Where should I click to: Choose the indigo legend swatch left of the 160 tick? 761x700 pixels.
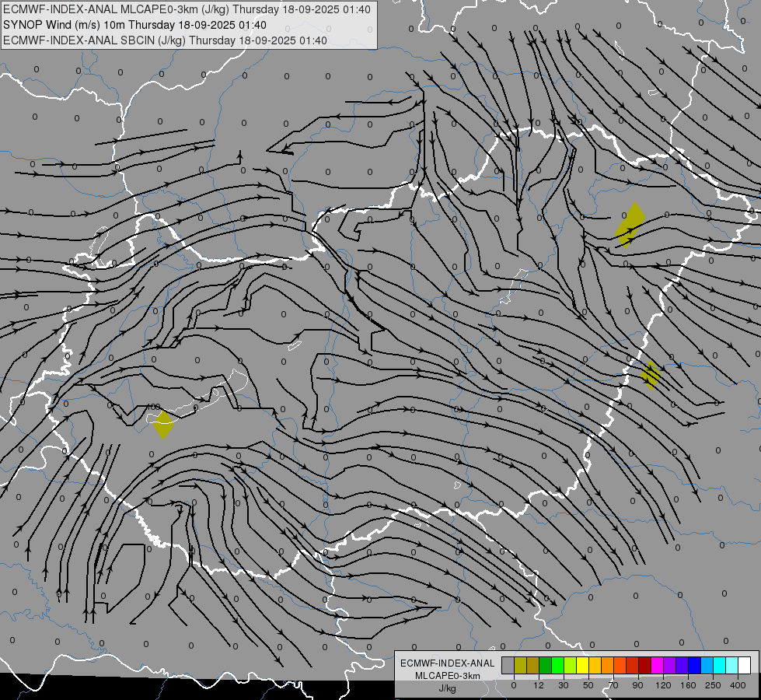point(682,665)
